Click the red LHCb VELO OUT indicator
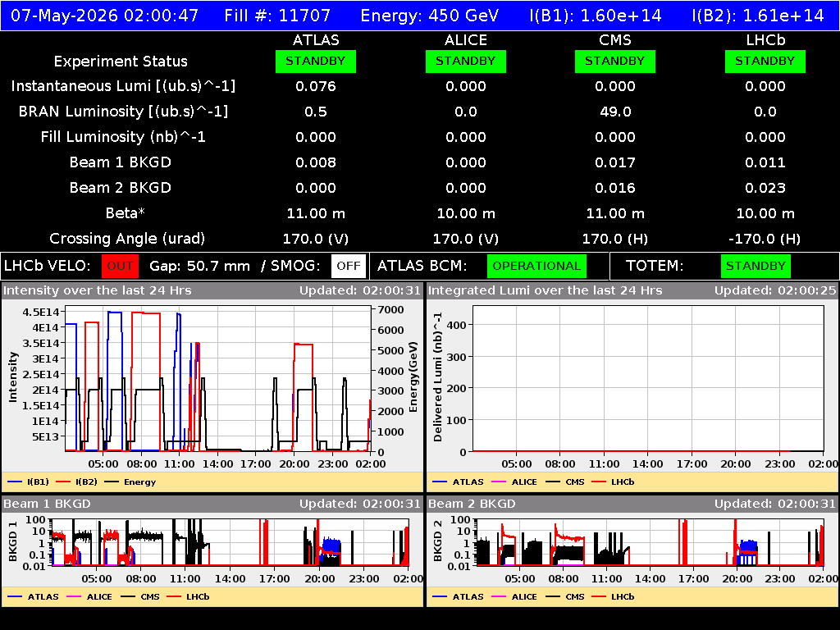840x630 pixels. pyautogui.click(x=120, y=266)
